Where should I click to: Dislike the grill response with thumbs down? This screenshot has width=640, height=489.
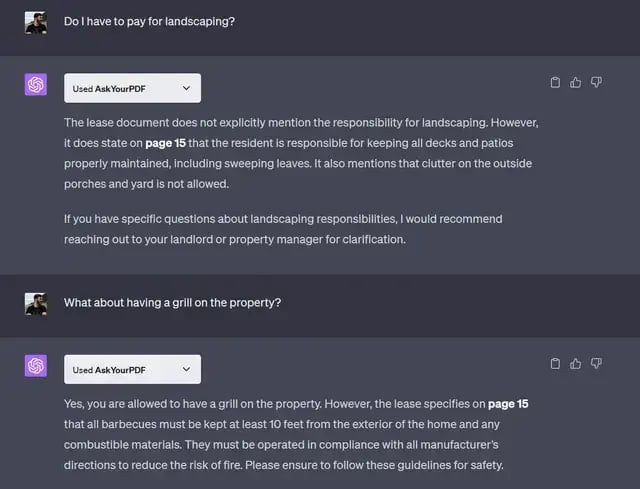click(596, 363)
